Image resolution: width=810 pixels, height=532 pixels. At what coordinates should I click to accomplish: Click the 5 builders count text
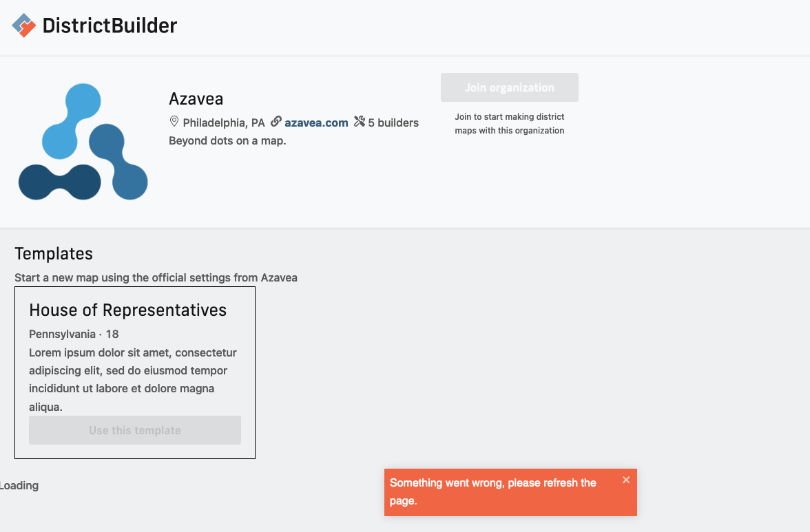(x=393, y=122)
